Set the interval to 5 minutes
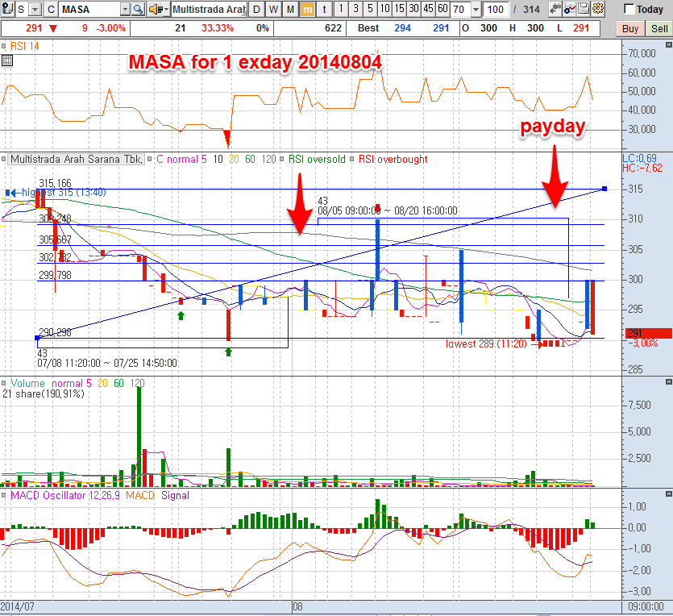Viewport: 673px width, 616px height. point(370,9)
